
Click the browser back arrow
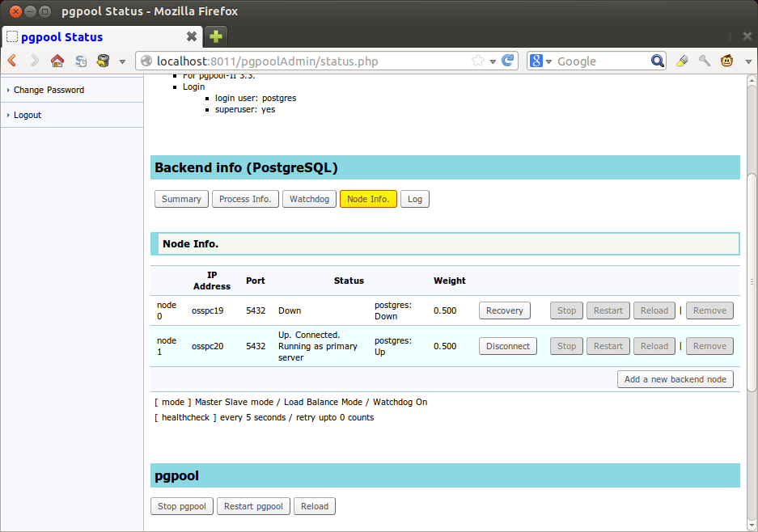click(x=12, y=61)
